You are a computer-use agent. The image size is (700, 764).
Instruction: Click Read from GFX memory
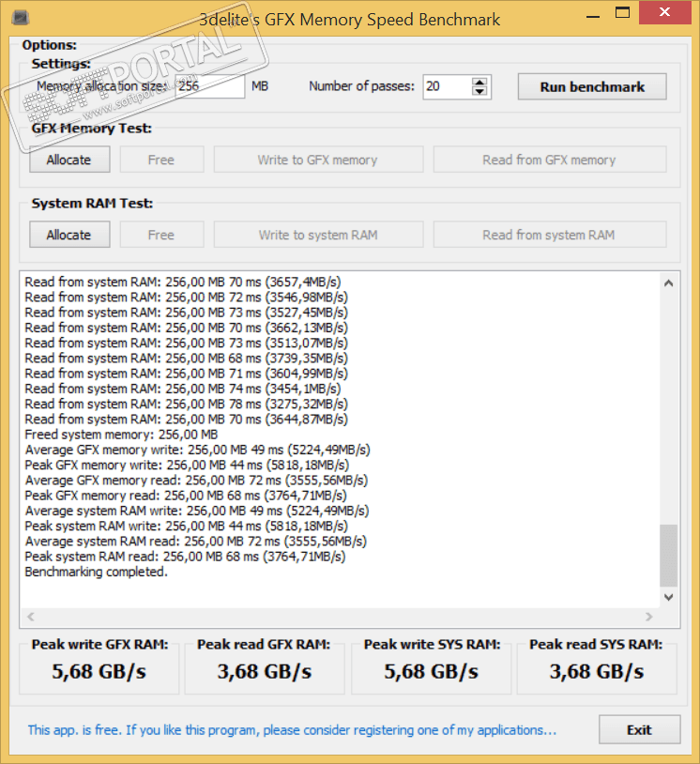[x=550, y=160]
